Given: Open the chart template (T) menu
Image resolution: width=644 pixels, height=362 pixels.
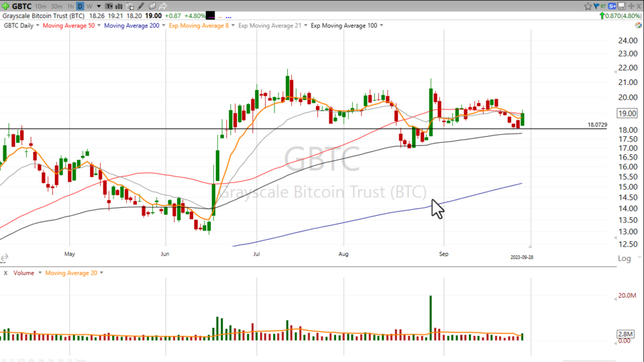Looking at the screenshot, I should tap(109, 6).
